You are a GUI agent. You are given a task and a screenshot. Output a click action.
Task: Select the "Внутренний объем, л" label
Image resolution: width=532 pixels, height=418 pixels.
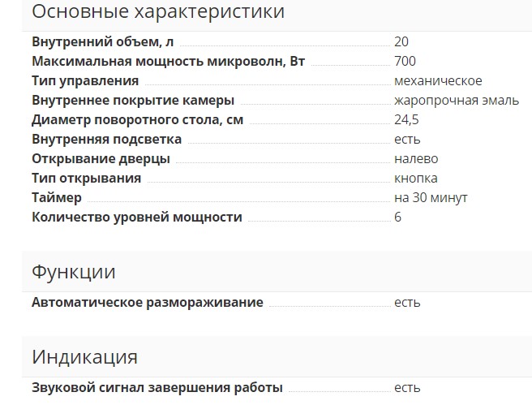coord(103,42)
